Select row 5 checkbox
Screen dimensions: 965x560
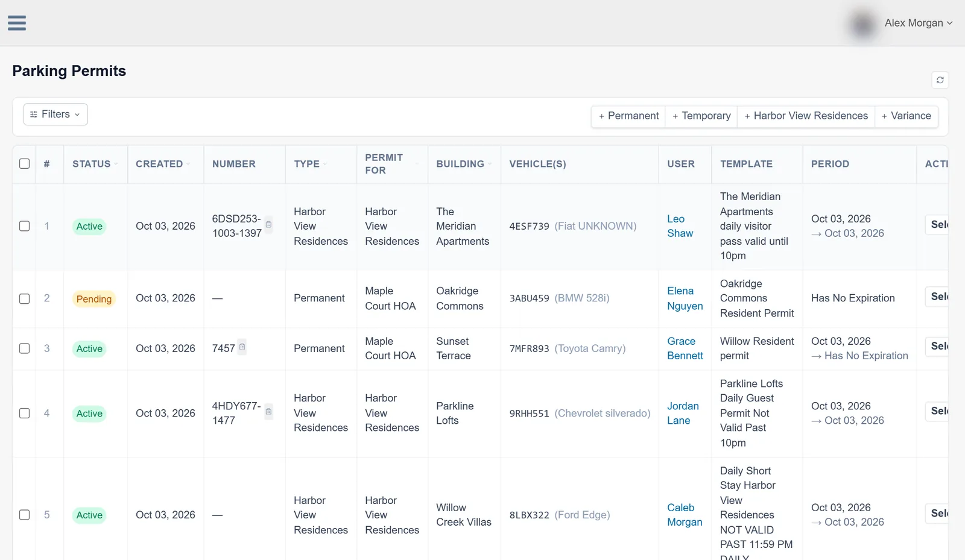(24, 515)
